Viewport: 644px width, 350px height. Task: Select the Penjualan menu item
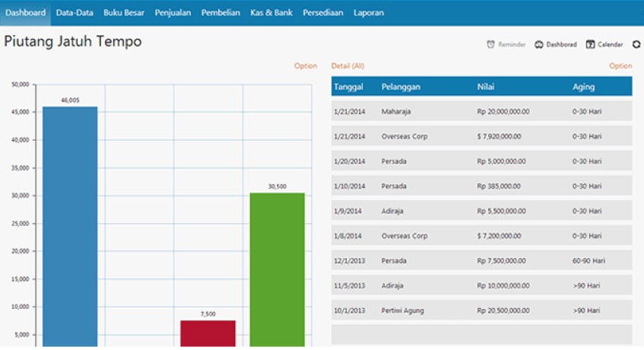click(173, 13)
